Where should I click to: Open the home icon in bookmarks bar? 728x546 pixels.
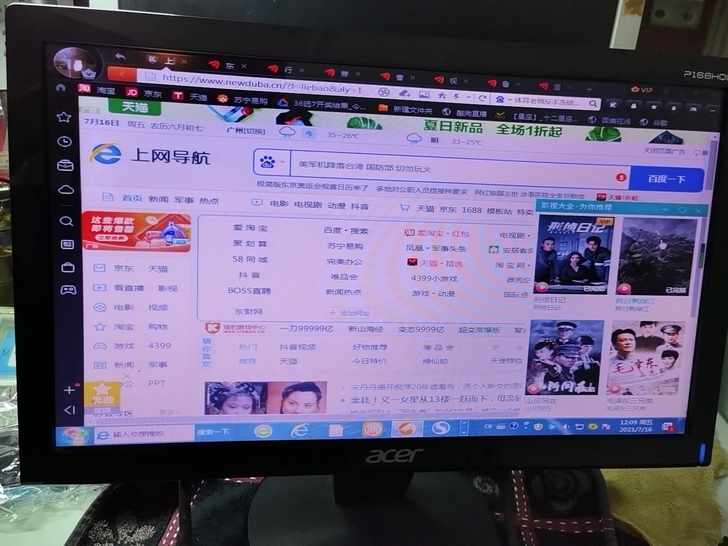(x=61, y=87)
